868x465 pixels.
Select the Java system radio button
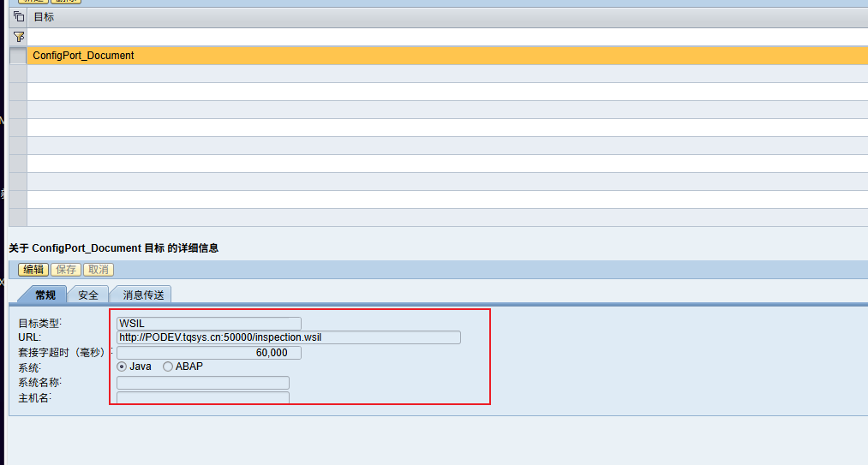point(122,367)
